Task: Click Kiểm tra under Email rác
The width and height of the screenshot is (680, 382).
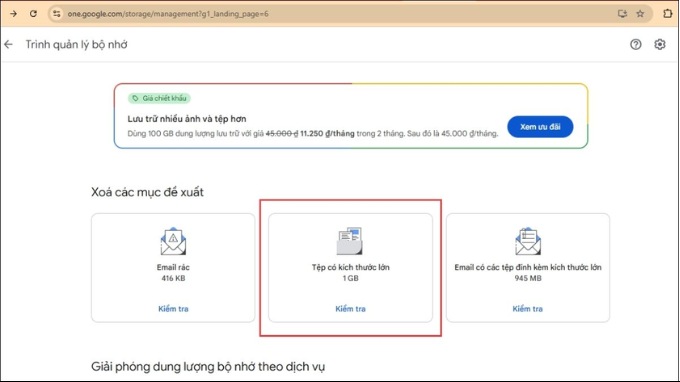Action: tap(173, 309)
